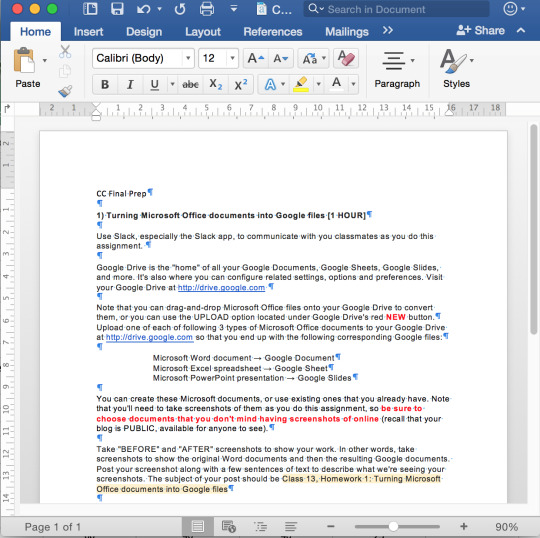Click the search magnifier icon
Image resolution: width=540 pixels, height=538 pixels.
coord(313,9)
